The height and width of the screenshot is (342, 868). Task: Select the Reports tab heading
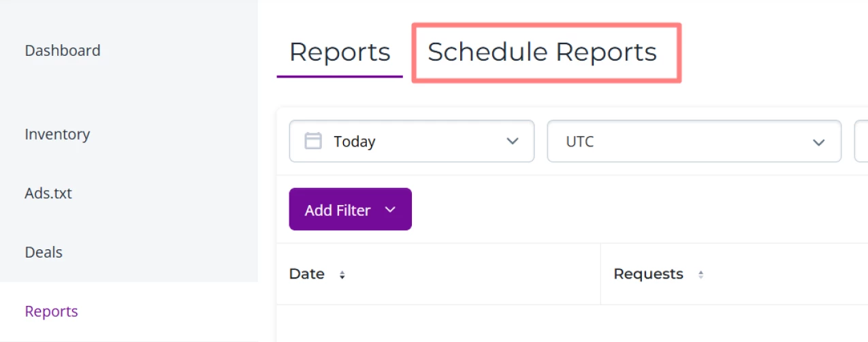340,52
